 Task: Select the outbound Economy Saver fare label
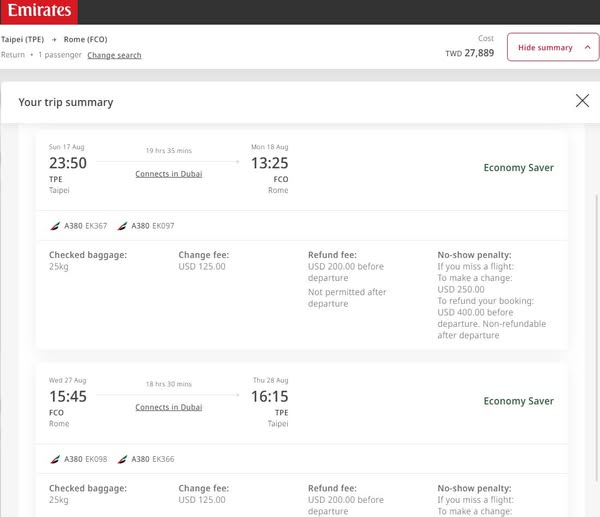coord(518,168)
